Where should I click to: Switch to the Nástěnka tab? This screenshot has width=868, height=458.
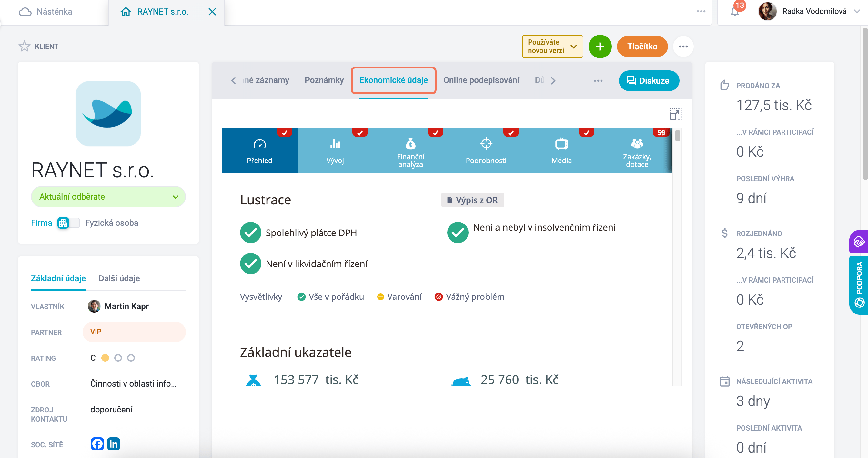click(54, 12)
